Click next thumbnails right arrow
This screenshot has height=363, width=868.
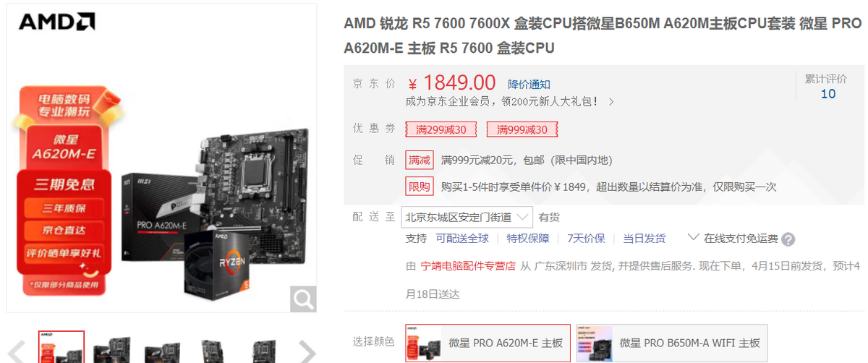[x=307, y=351]
